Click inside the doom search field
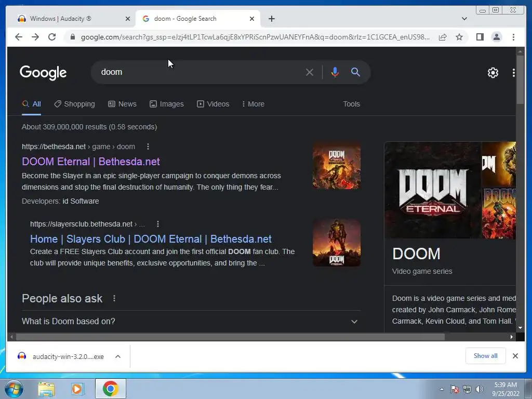532x399 pixels. point(200,72)
